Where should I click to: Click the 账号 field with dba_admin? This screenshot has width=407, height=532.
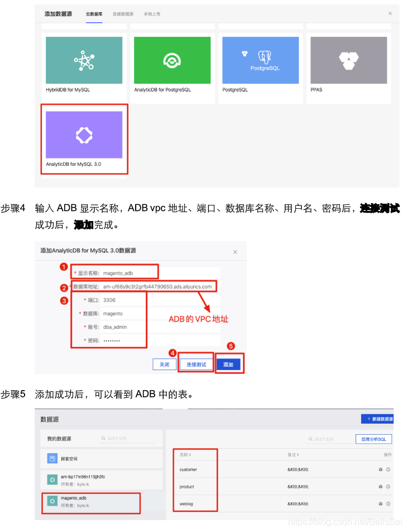click(x=161, y=327)
